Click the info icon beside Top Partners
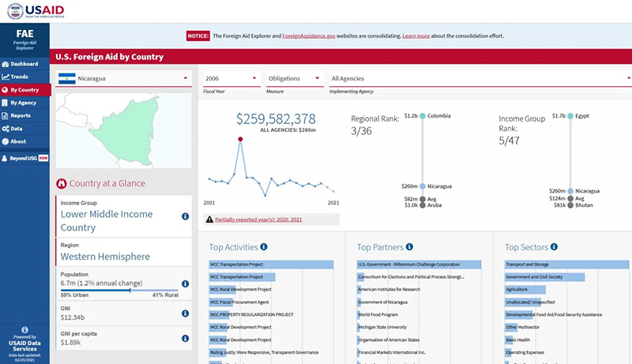Screen dimensions: 632x364 click(x=409, y=247)
